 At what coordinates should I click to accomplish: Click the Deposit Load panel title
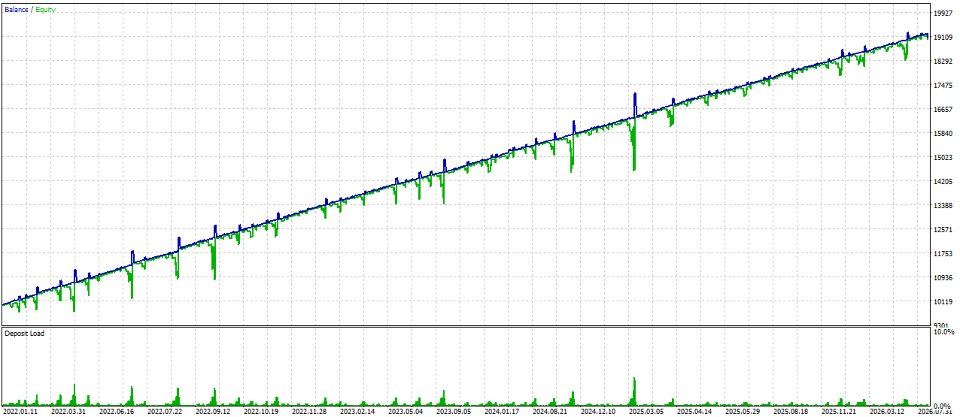click(24, 334)
